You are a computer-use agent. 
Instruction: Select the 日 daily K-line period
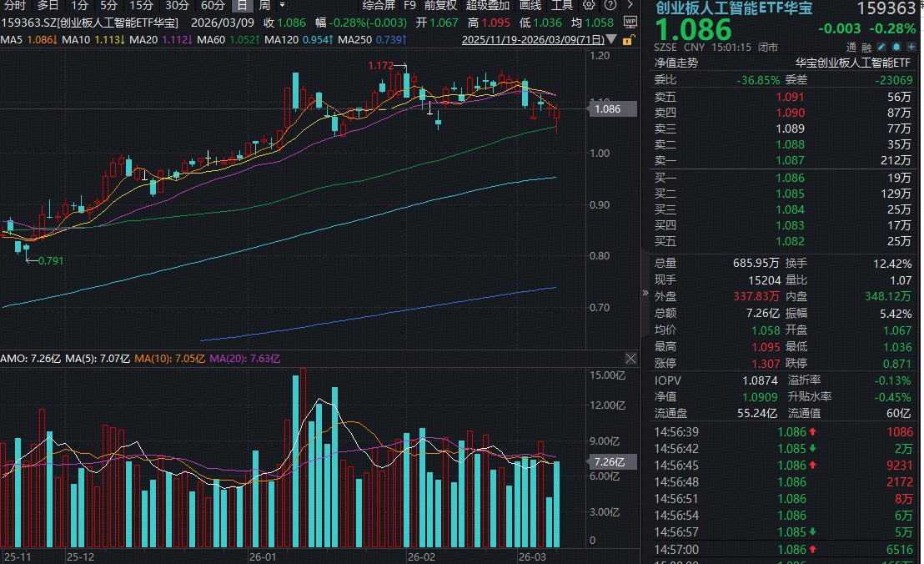pos(241,5)
